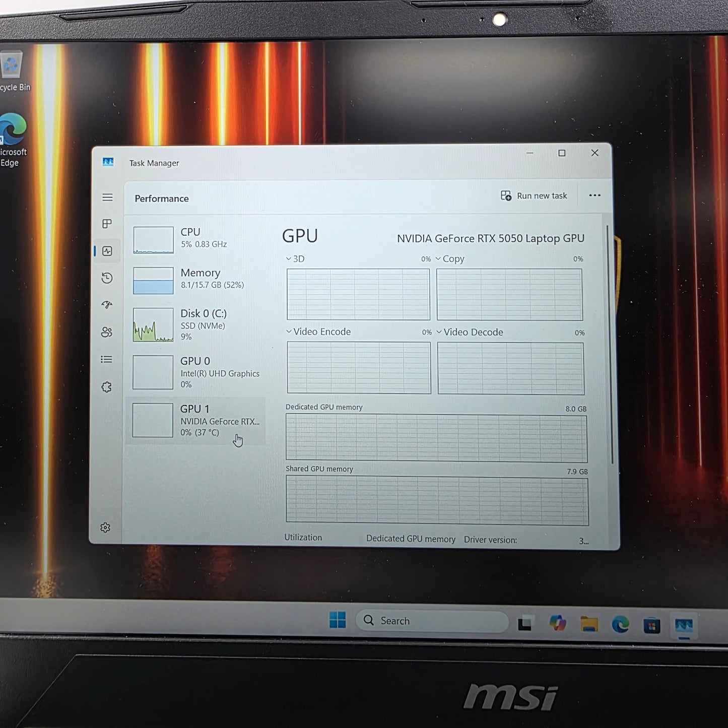Open File Explorer from the taskbar

pos(589,624)
